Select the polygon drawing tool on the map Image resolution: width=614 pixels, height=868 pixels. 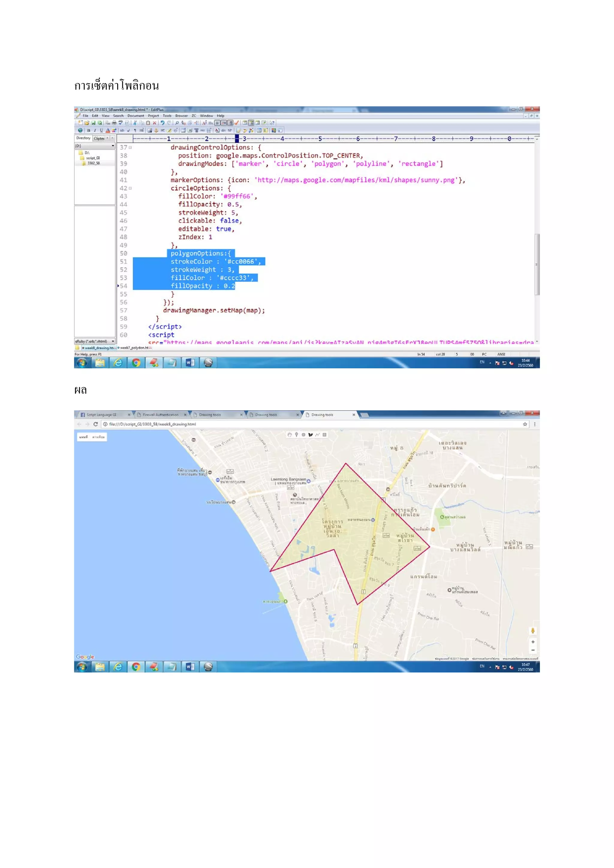click(x=310, y=435)
